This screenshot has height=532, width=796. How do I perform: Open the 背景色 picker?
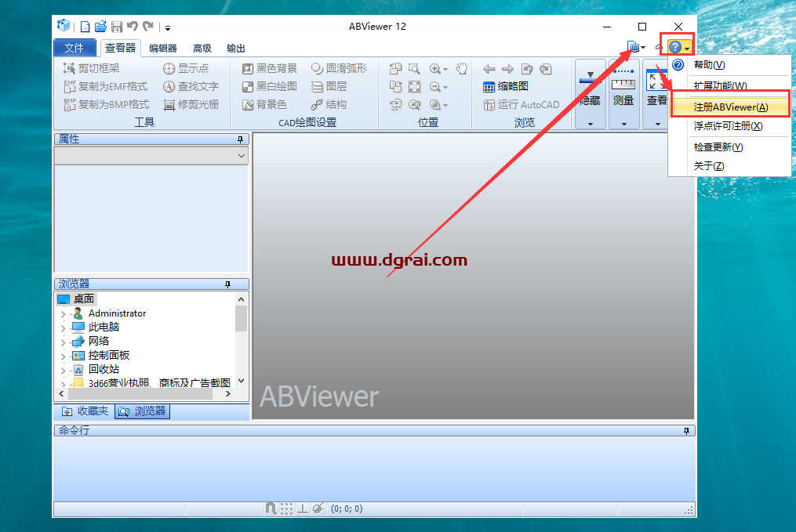pos(264,104)
